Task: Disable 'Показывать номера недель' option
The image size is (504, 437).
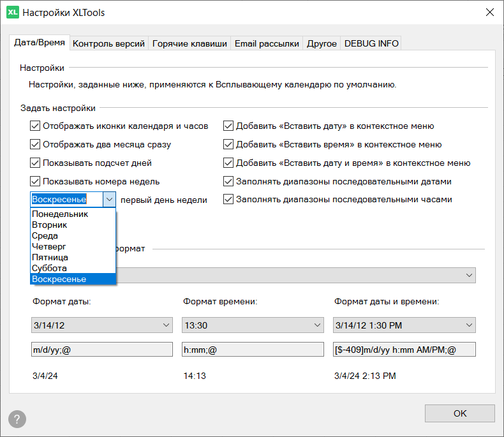Action: tap(35, 181)
